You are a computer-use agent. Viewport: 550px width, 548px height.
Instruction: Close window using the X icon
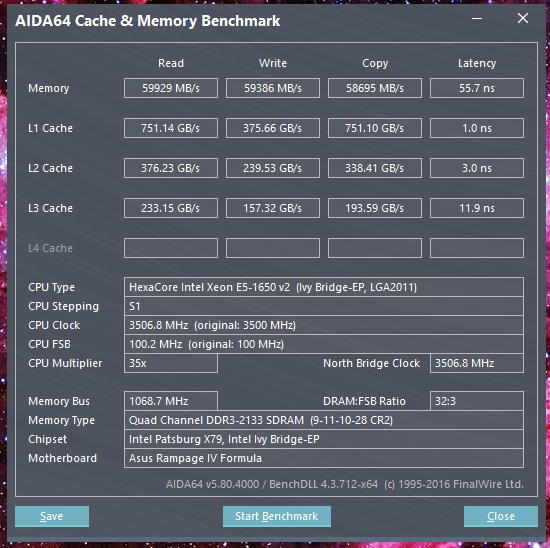coord(523,18)
